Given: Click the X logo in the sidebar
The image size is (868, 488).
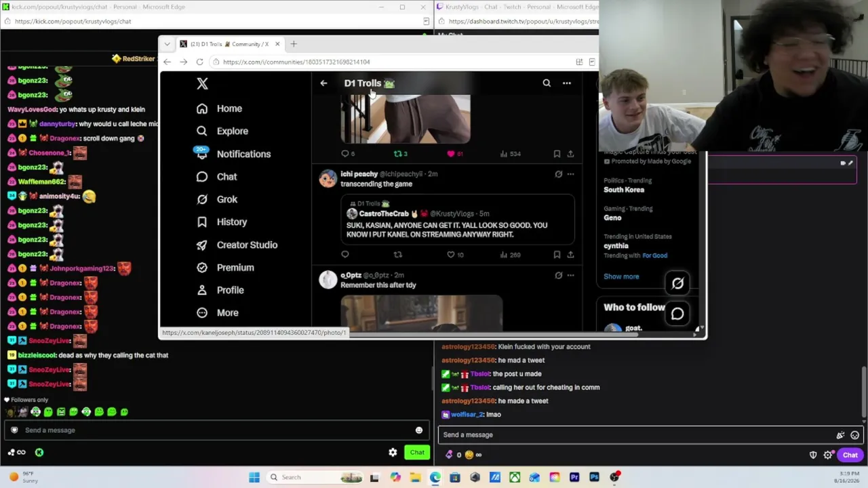Looking at the screenshot, I should coord(202,83).
